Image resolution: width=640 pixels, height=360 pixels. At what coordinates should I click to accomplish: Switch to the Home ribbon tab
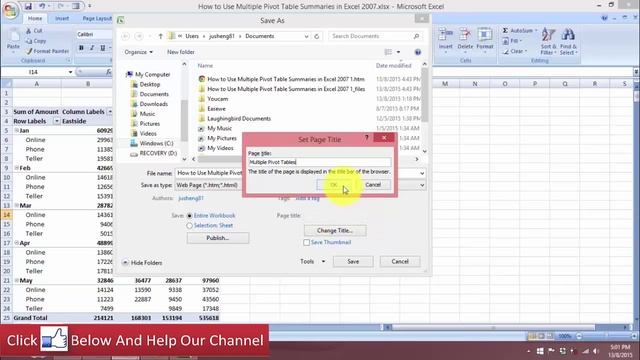(35, 18)
